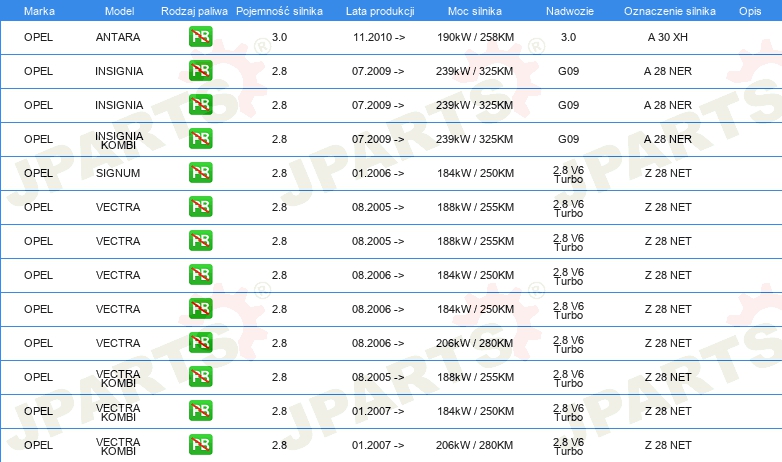Viewport: 782px width, 462px height.
Task: Click the 01.2006 -> production date
Action: coord(378,173)
